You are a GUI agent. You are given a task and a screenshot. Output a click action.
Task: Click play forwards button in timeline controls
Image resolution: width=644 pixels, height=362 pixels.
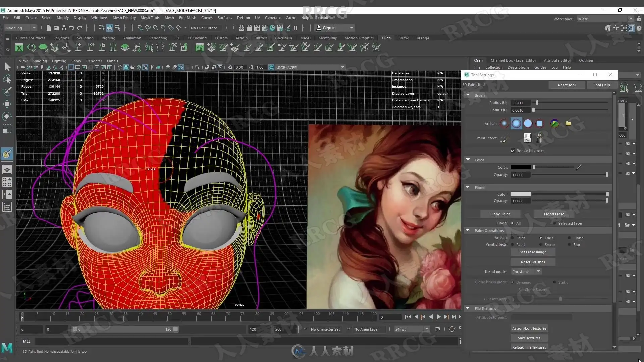click(x=438, y=317)
